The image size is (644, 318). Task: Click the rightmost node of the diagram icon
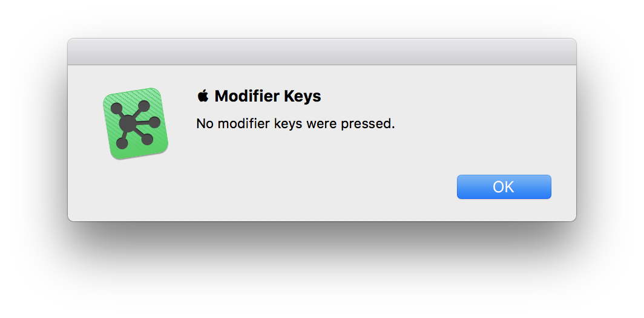point(154,122)
